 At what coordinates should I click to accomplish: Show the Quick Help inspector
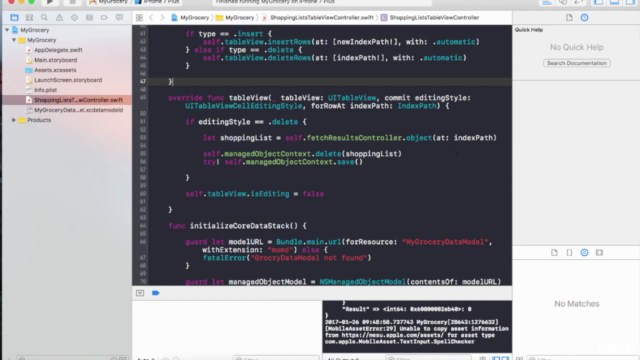[584, 18]
